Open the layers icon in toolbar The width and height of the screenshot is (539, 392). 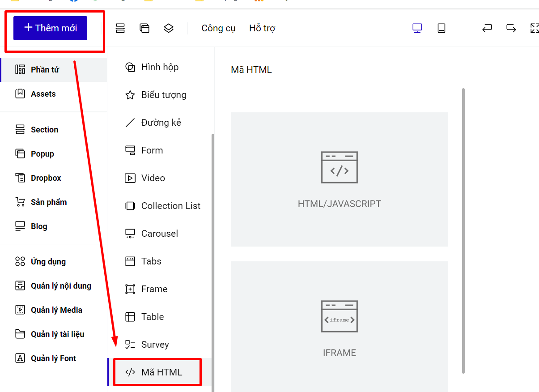tap(168, 28)
